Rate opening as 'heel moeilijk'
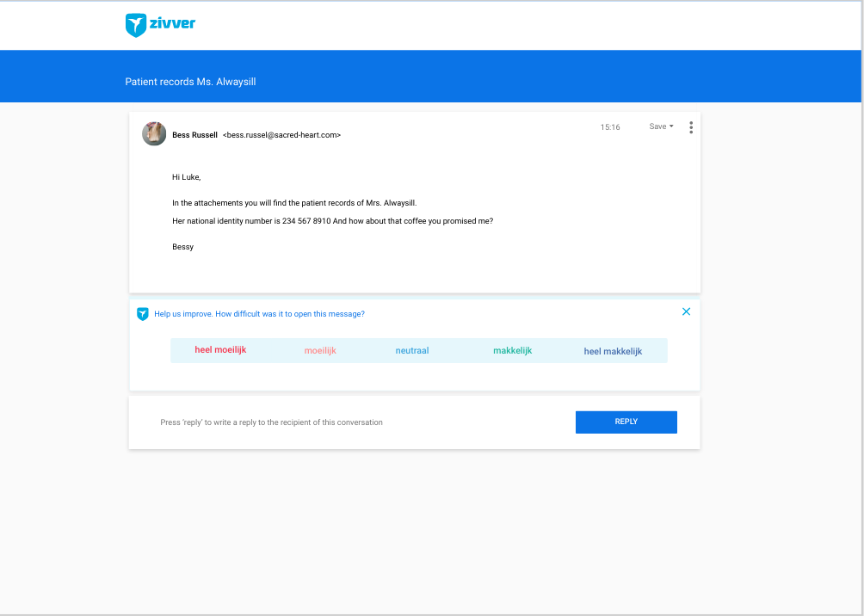 (x=220, y=350)
